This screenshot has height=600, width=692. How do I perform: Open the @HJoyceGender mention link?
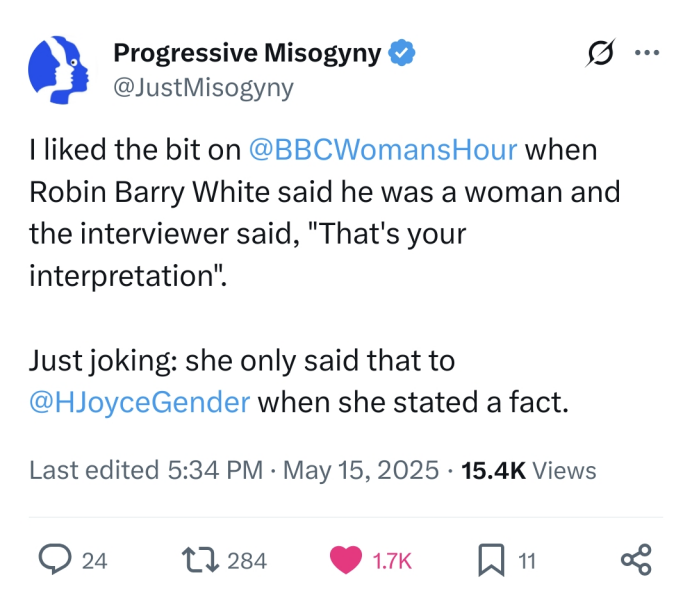click(x=142, y=403)
